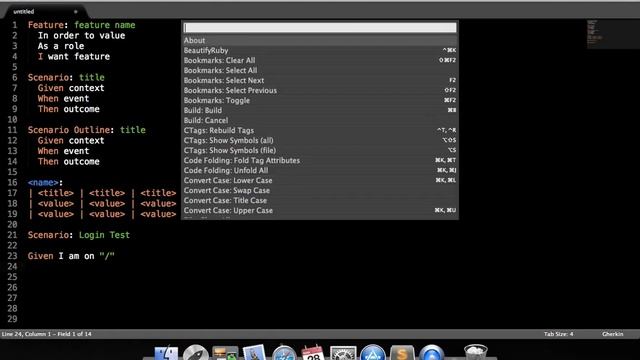
Task: Open Finder from the dock
Action: [x=166, y=353]
